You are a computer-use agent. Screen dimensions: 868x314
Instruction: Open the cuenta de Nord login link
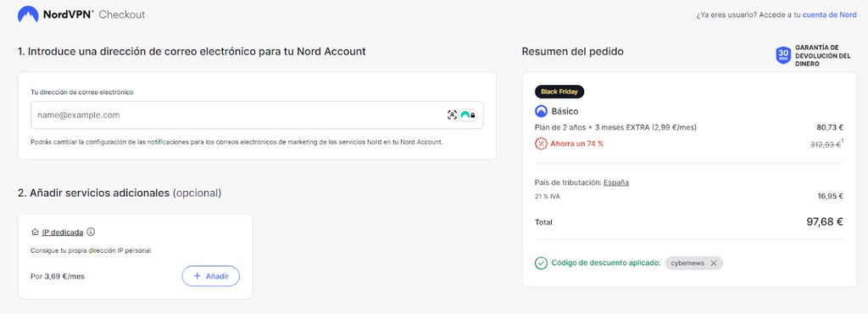click(x=829, y=15)
